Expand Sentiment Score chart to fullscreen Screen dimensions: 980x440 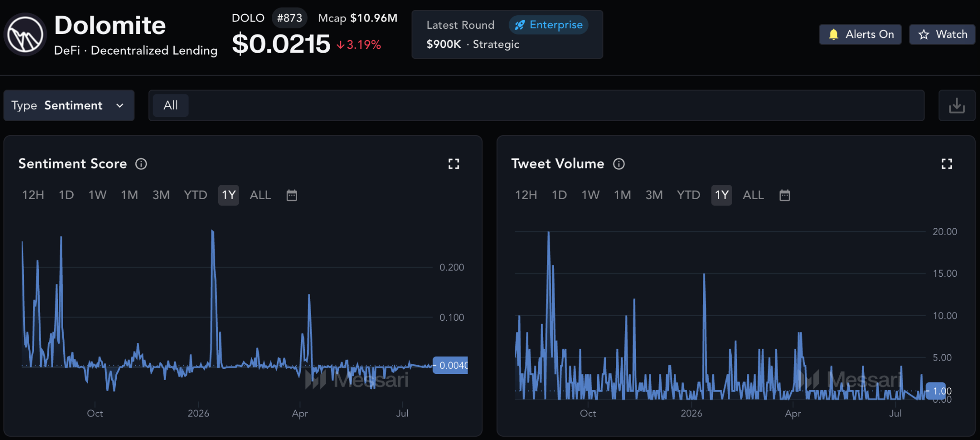pyautogui.click(x=454, y=164)
